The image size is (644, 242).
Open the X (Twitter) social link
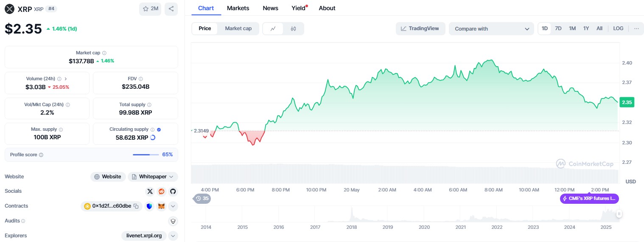(x=150, y=191)
